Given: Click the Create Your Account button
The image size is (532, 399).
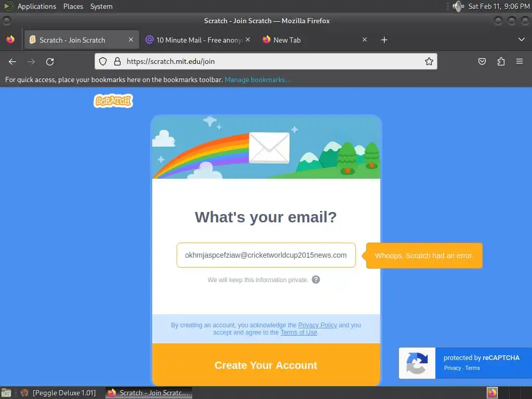Looking at the screenshot, I should [x=266, y=365].
